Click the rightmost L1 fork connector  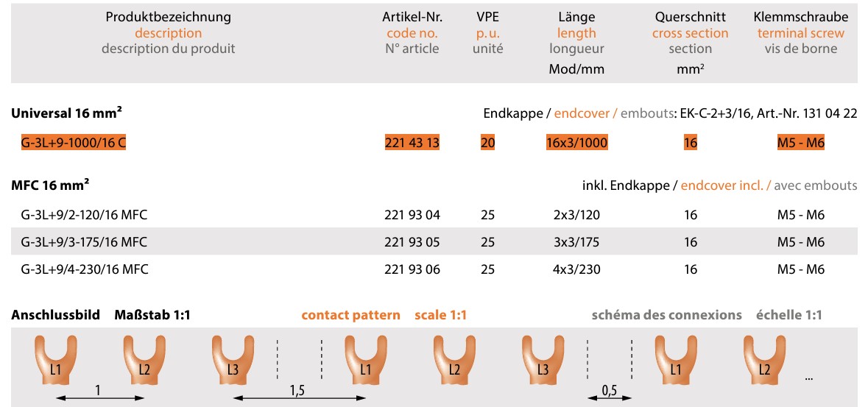[x=675, y=359]
